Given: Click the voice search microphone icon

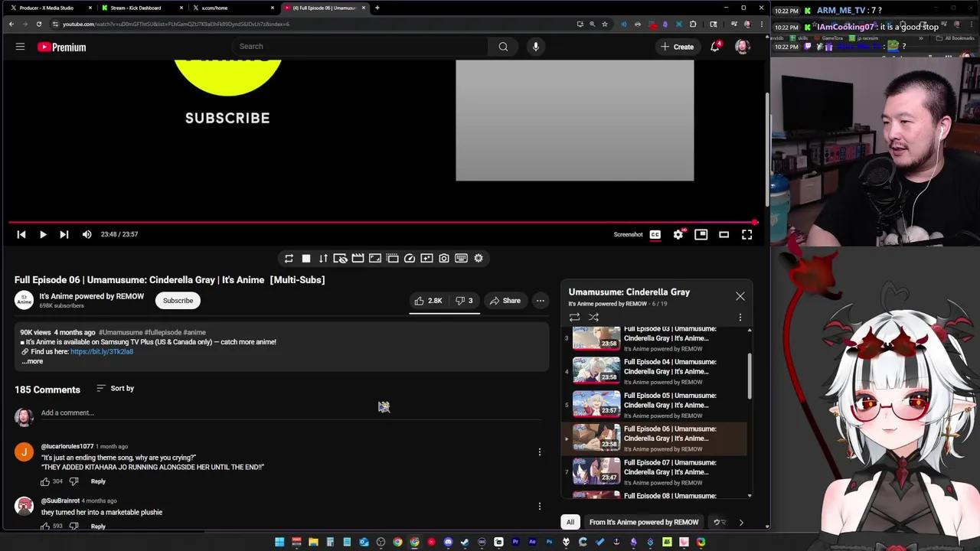Looking at the screenshot, I should pyautogui.click(x=535, y=47).
